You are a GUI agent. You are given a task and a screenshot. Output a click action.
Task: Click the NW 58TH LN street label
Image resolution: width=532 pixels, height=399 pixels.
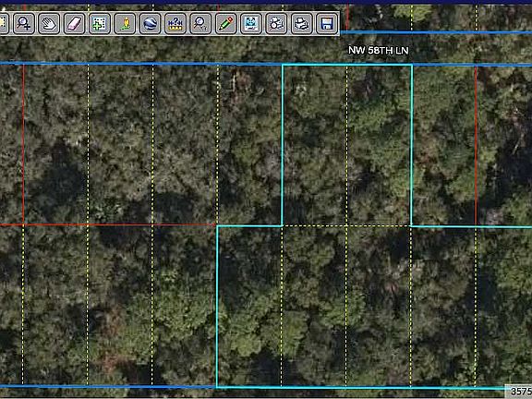pyautogui.click(x=379, y=51)
